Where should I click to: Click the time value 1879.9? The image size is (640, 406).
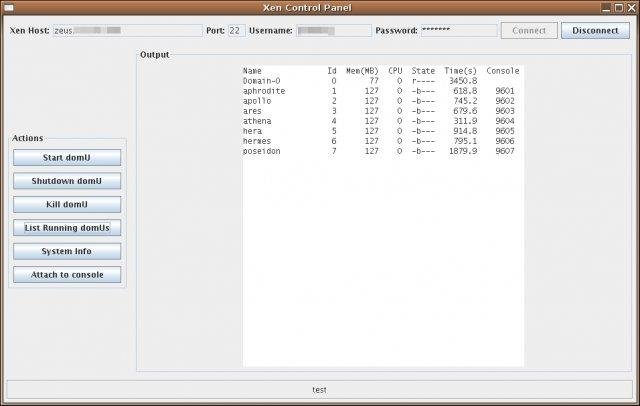pos(463,151)
